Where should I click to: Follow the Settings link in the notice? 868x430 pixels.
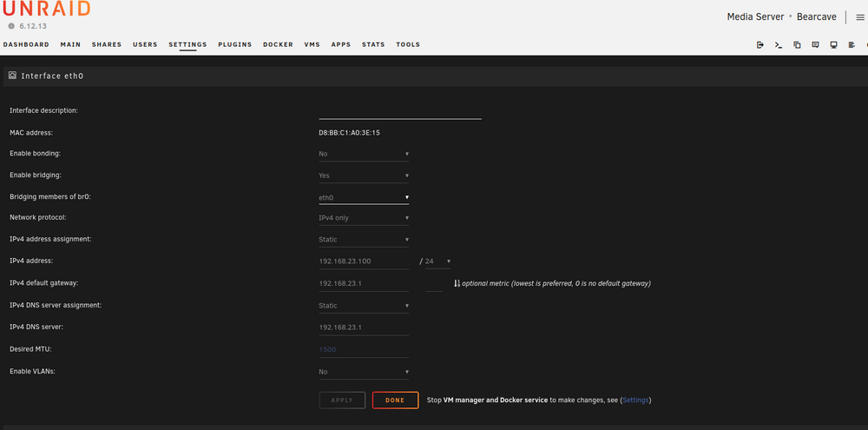(x=635, y=400)
